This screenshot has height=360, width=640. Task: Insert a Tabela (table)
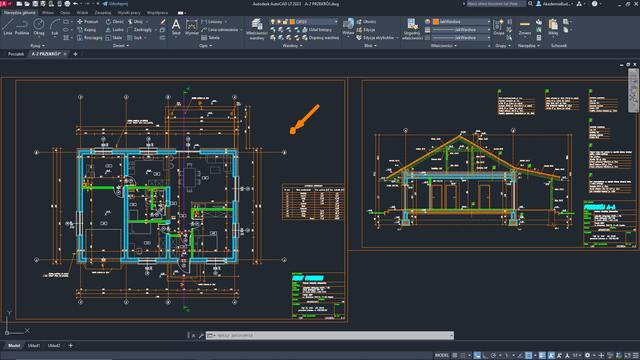pos(211,38)
